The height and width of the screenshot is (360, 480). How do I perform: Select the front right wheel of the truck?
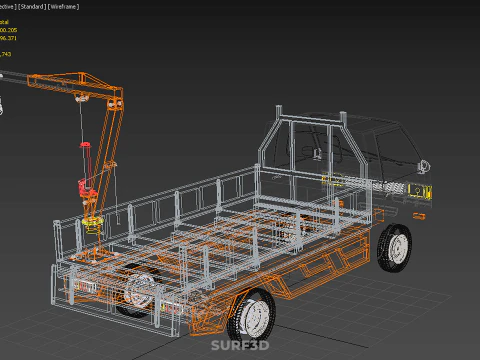coord(395,248)
